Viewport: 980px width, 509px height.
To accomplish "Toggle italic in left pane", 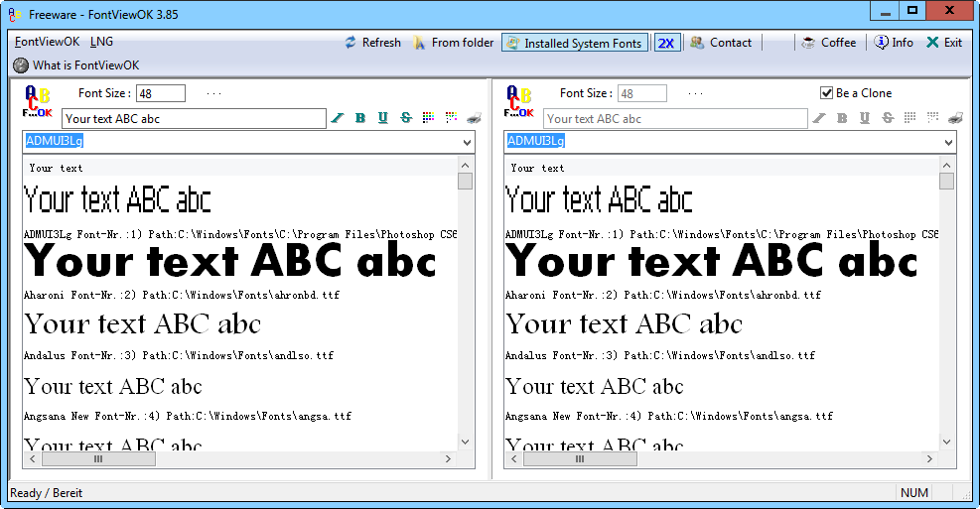I will [x=338, y=117].
